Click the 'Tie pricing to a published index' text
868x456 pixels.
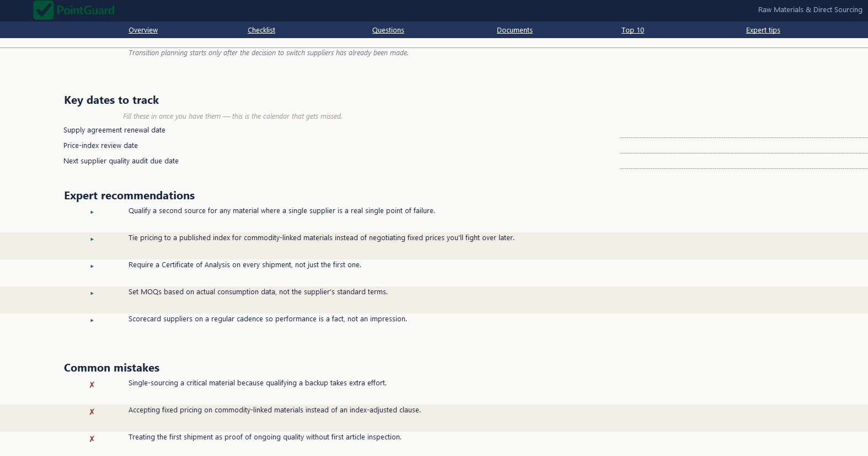point(322,238)
